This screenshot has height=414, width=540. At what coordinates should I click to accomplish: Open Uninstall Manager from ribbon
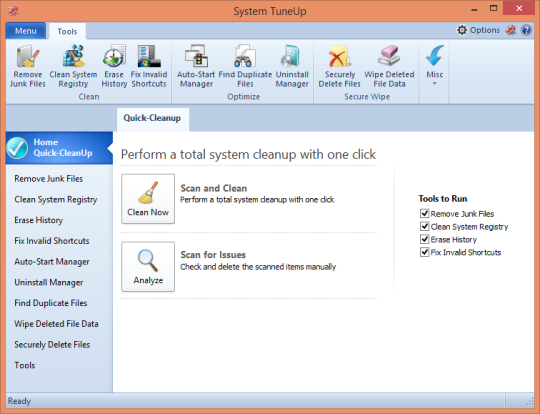pyautogui.click(x=292, y=66)
